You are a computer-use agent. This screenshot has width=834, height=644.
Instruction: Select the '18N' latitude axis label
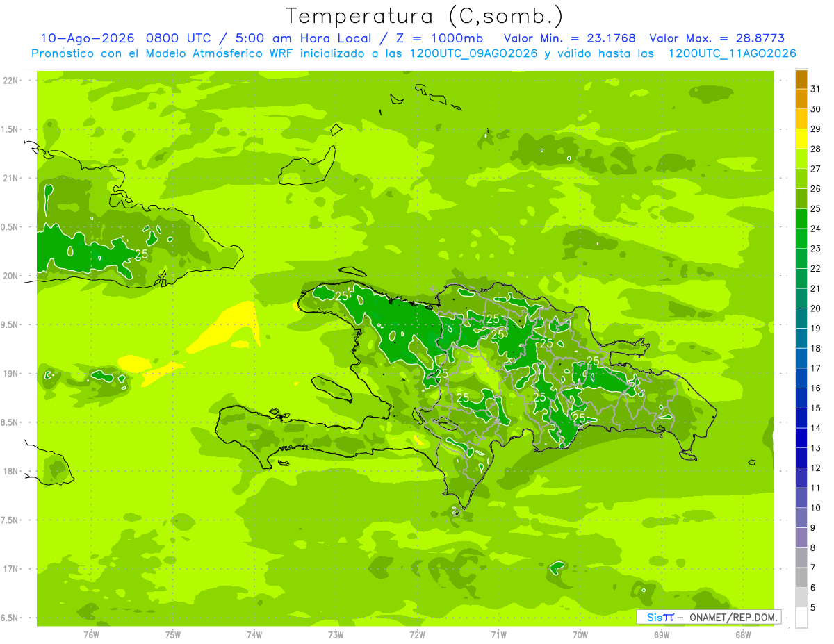[10, 472]
